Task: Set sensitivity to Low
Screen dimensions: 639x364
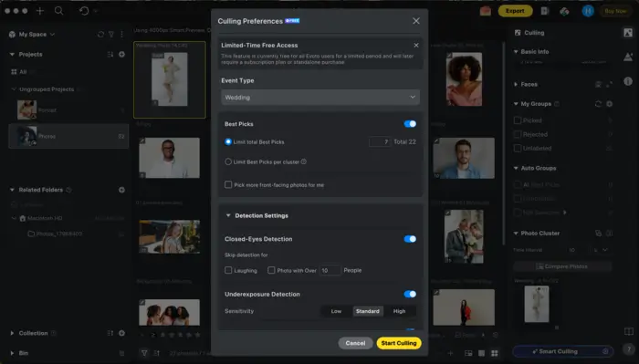Action: (x=336, y=311)
